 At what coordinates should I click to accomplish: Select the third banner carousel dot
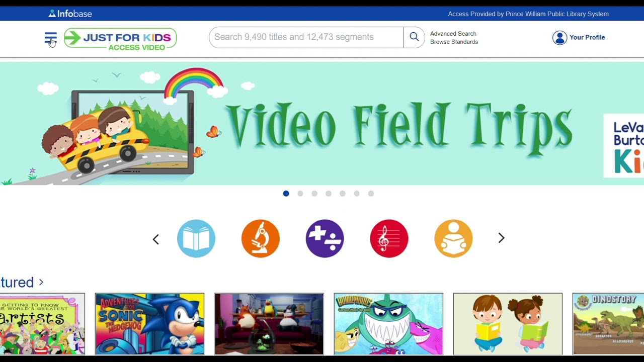(314, 194)
